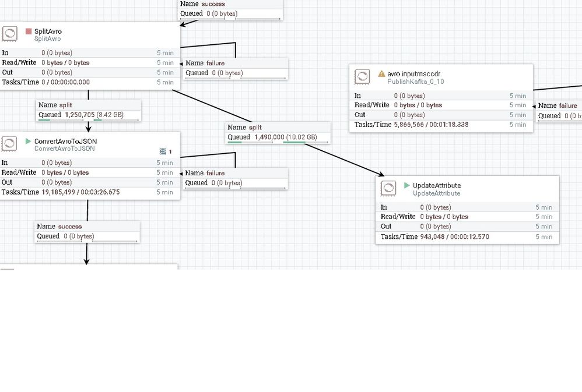Click '5 min' in avro inputmsccdr Tasks/Time row
582x392 pixels.
coord(518,125)
